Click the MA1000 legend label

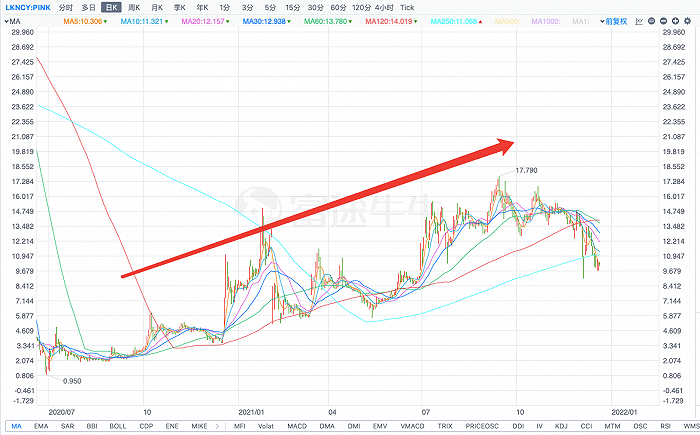click(546, 21)
